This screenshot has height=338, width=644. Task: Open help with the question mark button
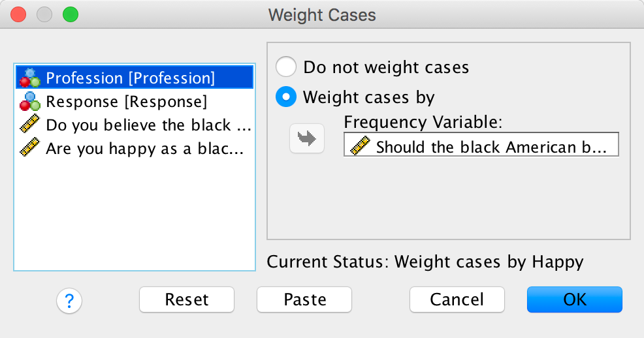[x=69, y=300]
